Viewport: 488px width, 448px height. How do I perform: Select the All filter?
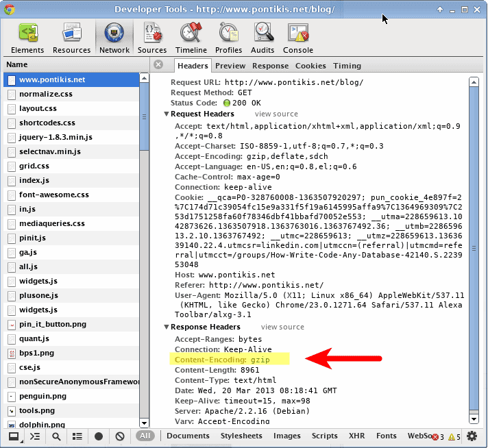[145, 436]
